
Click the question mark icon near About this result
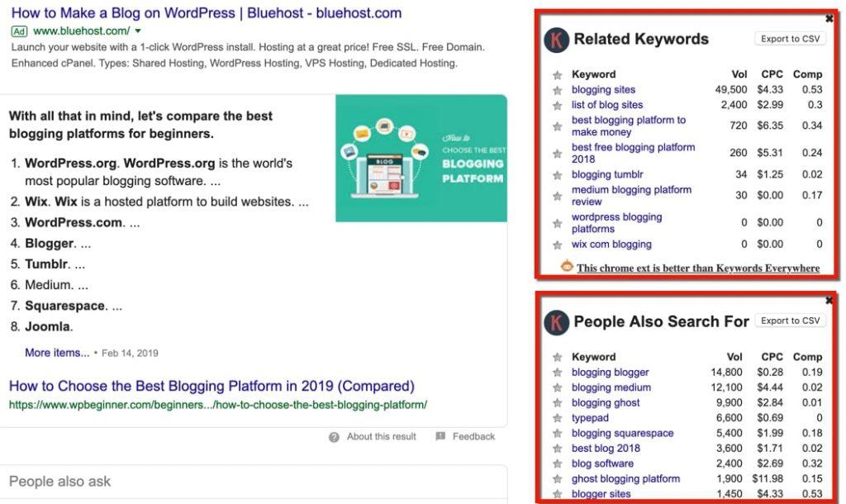pos(334,437)
